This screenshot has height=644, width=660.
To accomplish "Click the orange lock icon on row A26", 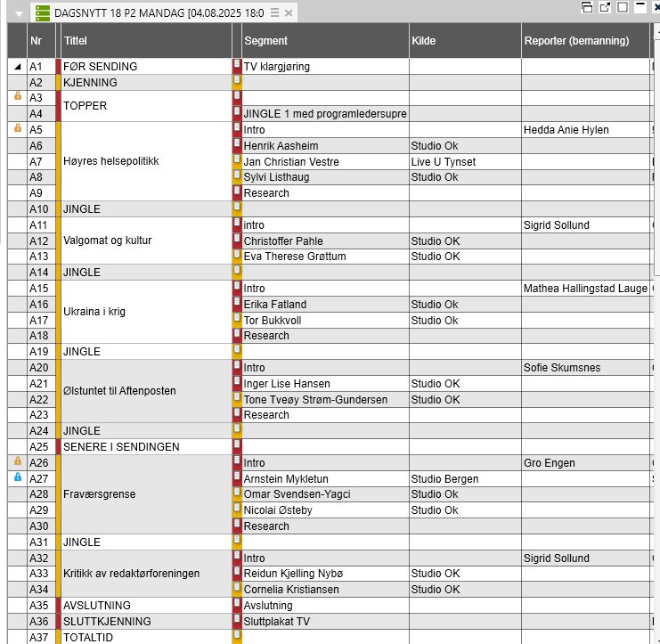I will click(18, 461).
